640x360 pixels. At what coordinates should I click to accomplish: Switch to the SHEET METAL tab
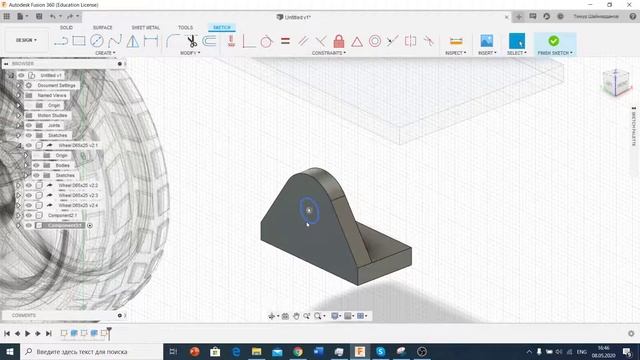click(x=146, y=27)
